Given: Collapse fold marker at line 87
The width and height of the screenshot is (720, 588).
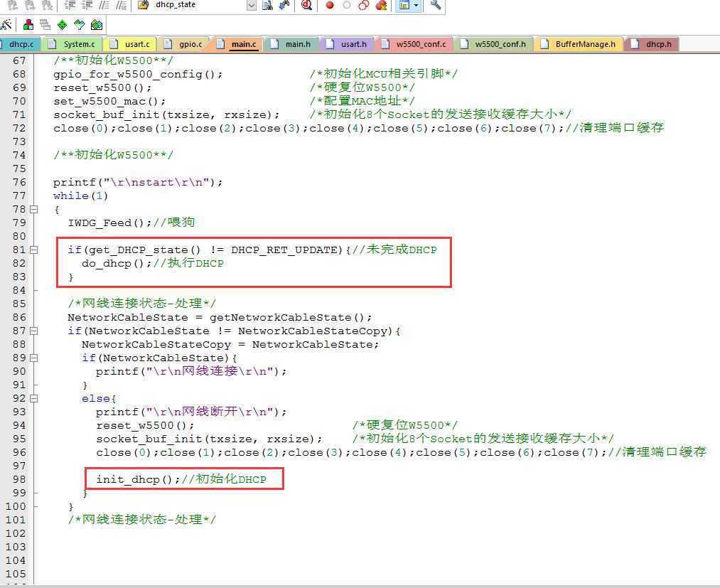Looking at the screenshot, I should [33, 331].
